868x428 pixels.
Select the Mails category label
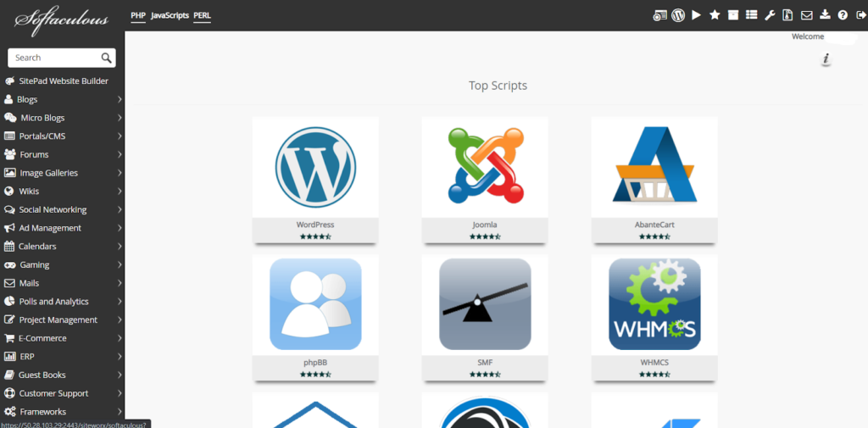pyautogui.click(x=30, y=283)
